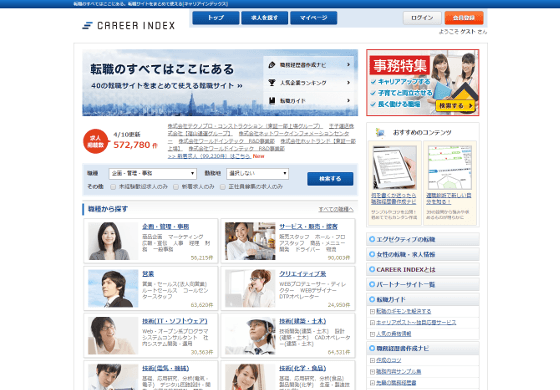Click the red 求人掲載数 badge
Screen dimensions: 560x390
click(x=95, y=141)
